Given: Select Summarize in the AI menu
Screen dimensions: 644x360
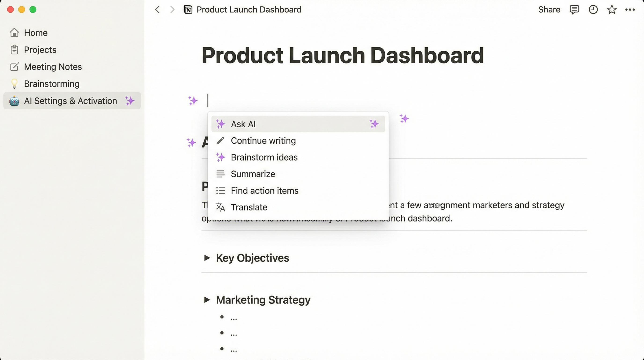Looking at the screenshot, I should pos(253,174).
